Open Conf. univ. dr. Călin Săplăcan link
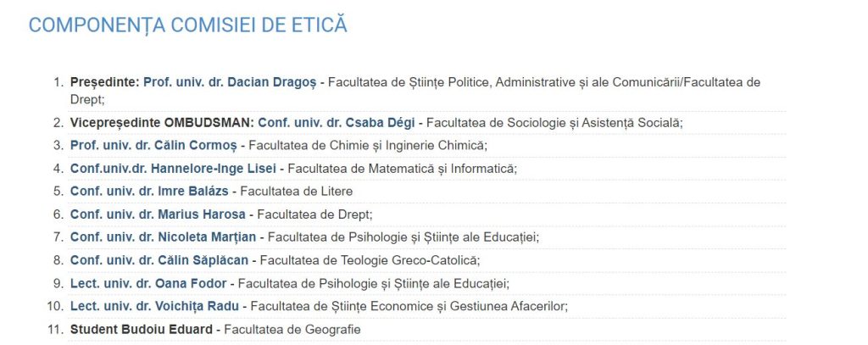Screen dimensions: 868x345 point(159,260)
